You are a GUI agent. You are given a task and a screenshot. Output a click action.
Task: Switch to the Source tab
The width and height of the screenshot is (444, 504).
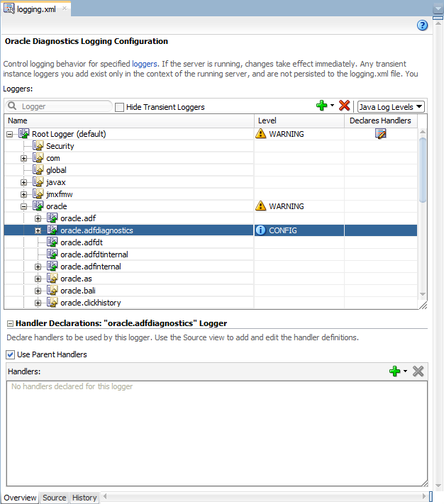click(x=54, y=498)
